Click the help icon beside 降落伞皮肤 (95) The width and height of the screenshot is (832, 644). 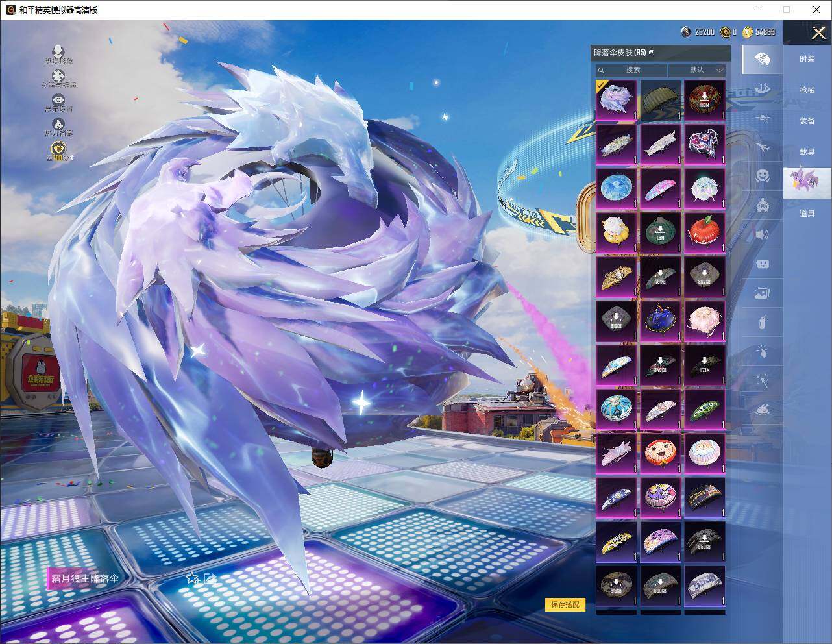(x=652, y=53)
